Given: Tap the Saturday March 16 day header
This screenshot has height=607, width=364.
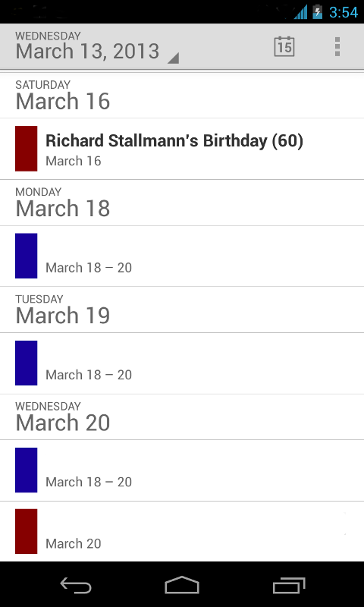Looking at the screenshot, I should [x=182, y=96].
